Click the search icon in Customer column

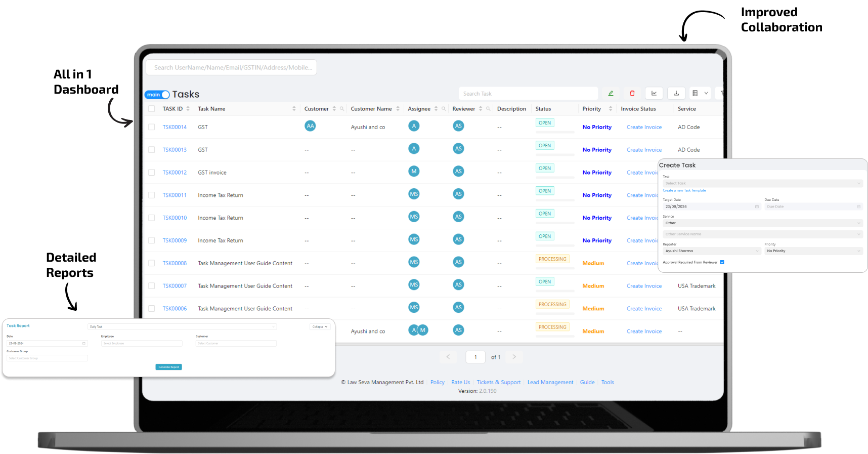coord(342,109)
